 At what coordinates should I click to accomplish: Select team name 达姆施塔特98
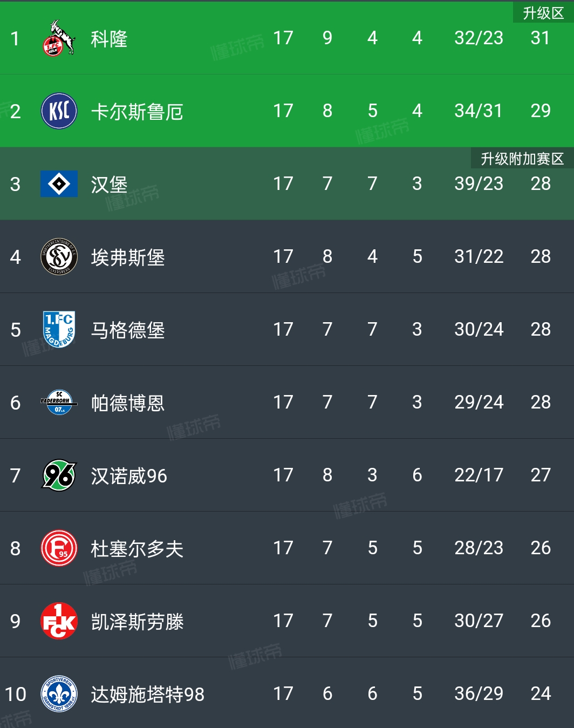[148, 695]
